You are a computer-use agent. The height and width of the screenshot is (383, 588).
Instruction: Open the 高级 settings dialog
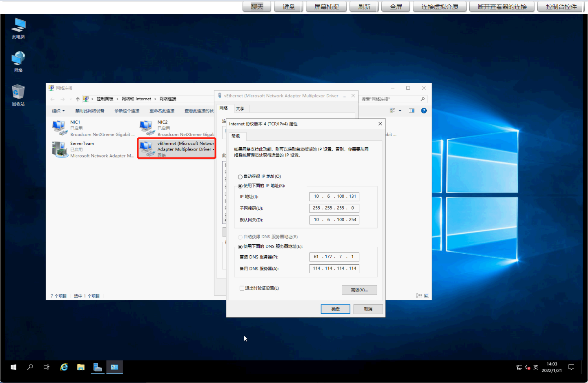click(x=359, y=290)
